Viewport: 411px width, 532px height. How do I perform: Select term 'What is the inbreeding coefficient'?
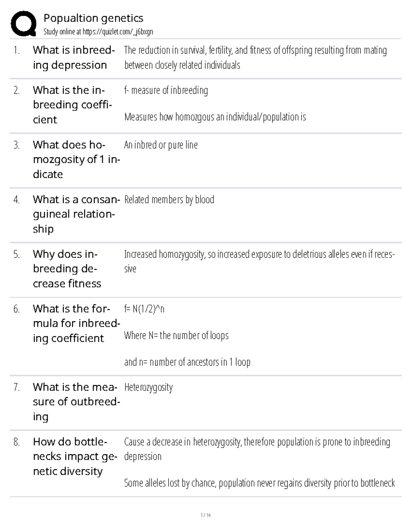72,105
